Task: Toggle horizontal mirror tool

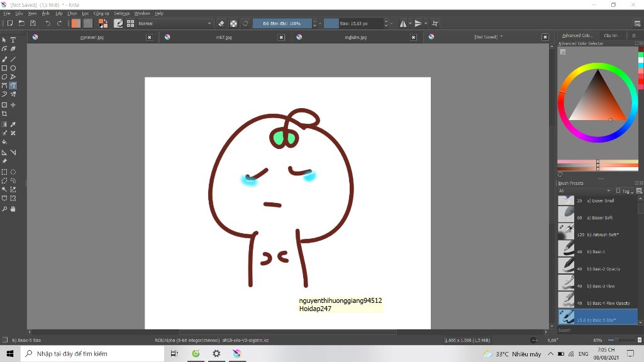Action: (x=403, y=23)
